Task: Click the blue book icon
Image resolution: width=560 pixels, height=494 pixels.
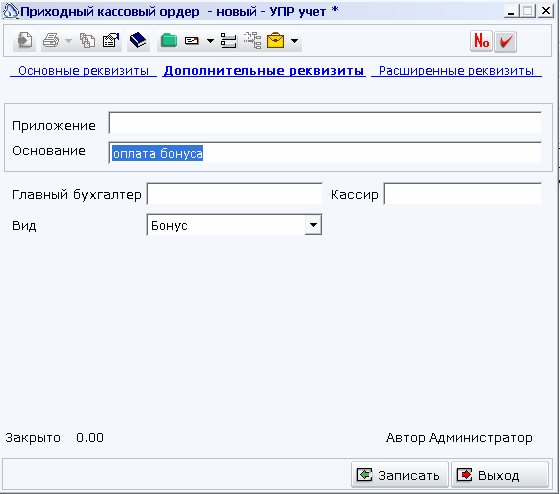Action: (x=138, y=40)
